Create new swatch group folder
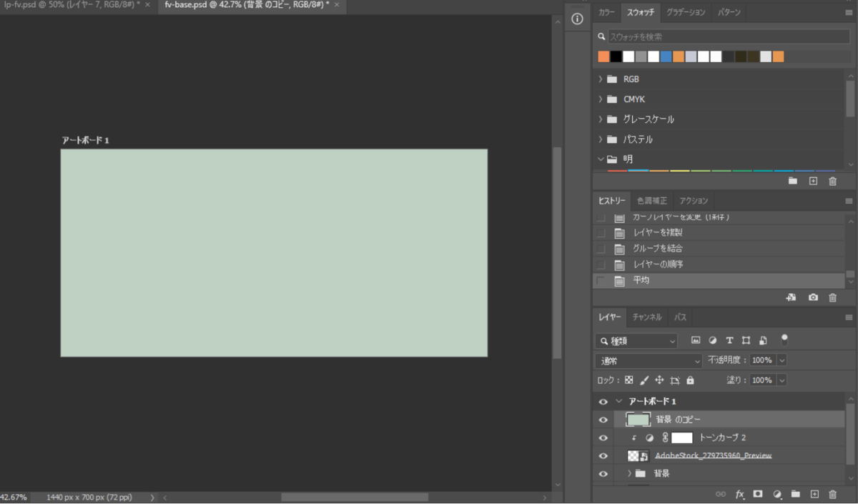This screenshot has height=504, width=858. [793, 181]
